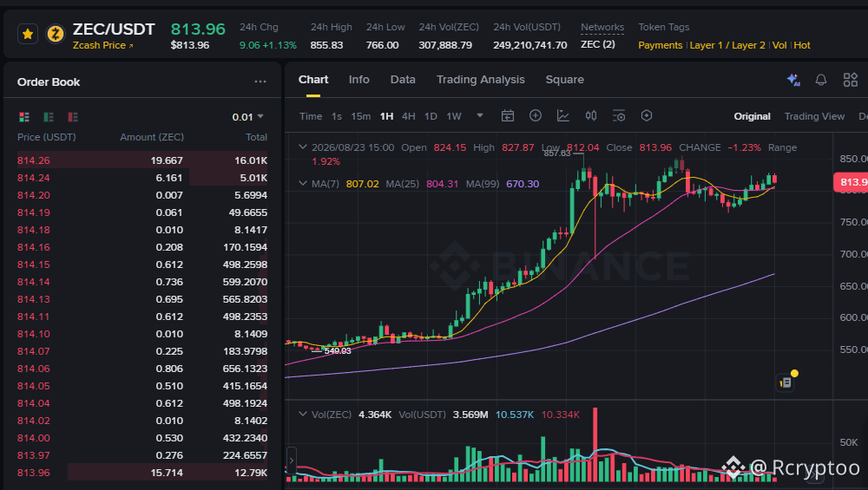Image resolution: width=868 pixels, height=490 pixels.
Task: Click the 813.9 current price tag
Action: [x=851, y=182]
